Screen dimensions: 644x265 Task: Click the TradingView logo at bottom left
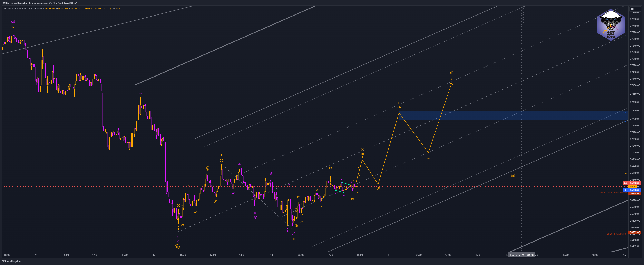[11, 261]
